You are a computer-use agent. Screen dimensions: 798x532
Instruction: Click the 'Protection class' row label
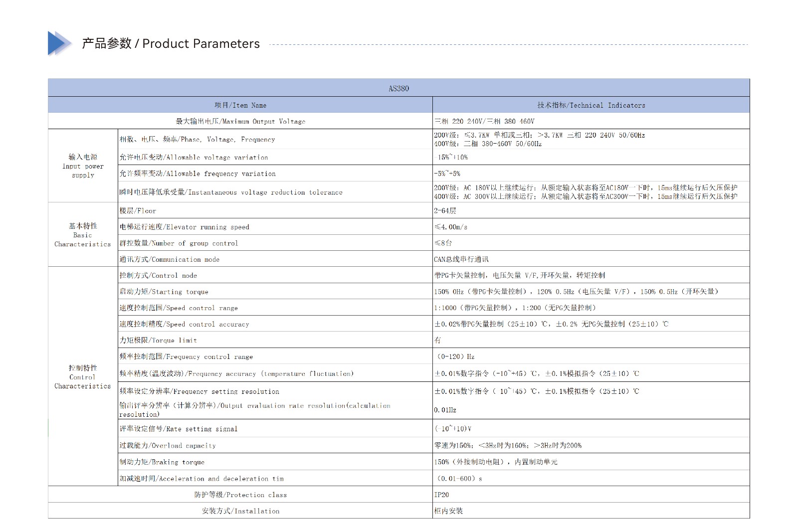pyautogui.click(x=240, y=495)
